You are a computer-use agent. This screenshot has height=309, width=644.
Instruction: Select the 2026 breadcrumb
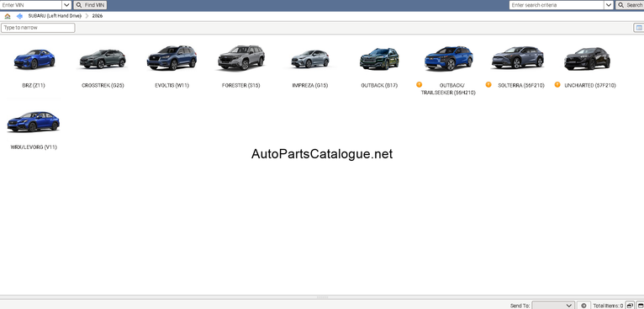[98, 16]
